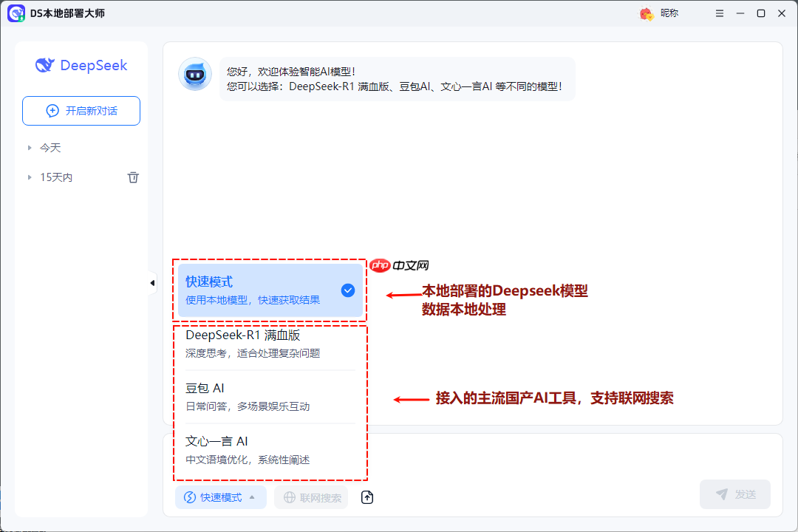Viewport: 798px width, 532px height.
Task: Click the send paper-plane icon on 发送 button
Action: pyautogui.click(x=723, y=494)
